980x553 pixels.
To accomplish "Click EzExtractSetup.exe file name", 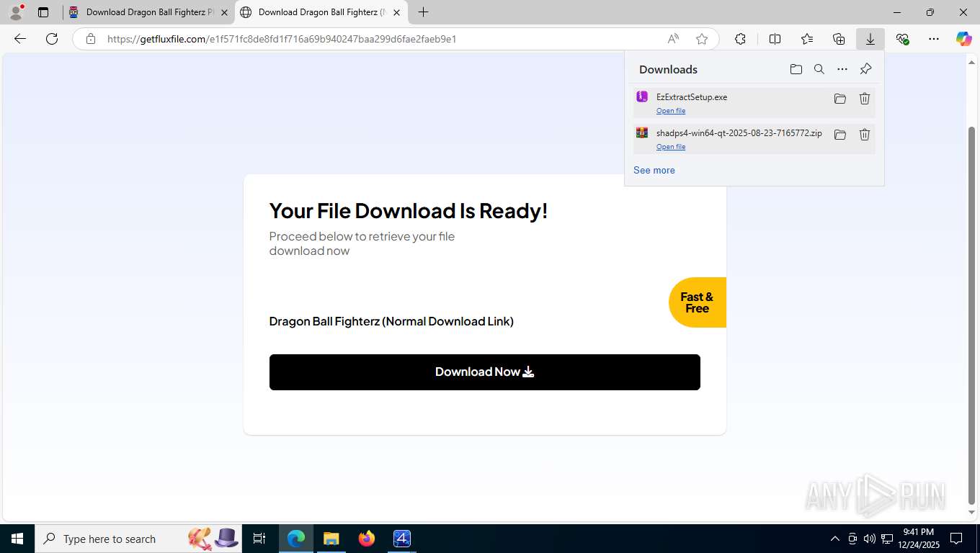I will 692,97.
